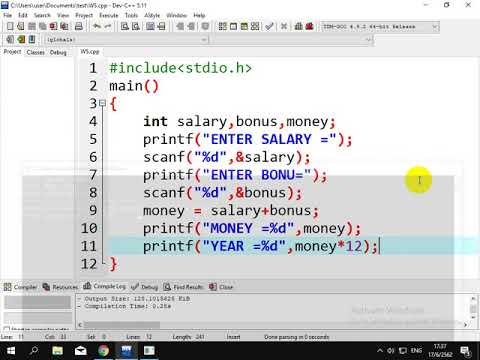The width and height of the screenshot is (480, 360).
Task: Open the Edit menu
Action: point(23,15)
